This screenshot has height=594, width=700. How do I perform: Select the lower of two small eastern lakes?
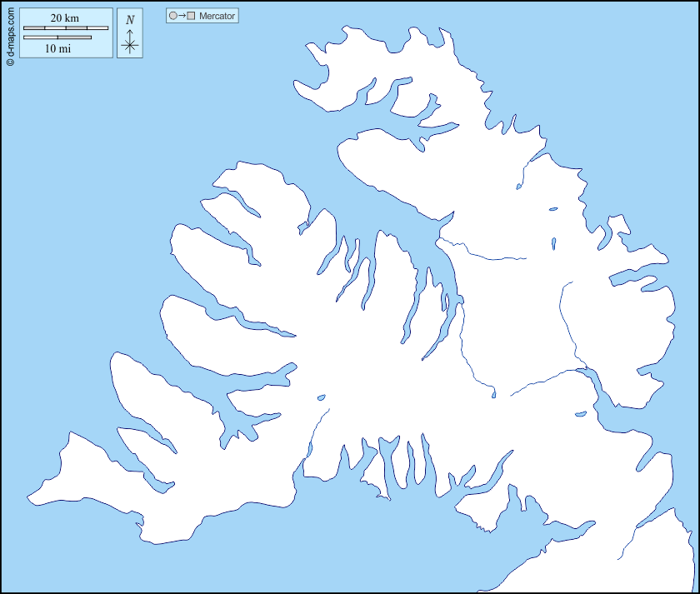[553, 244]
